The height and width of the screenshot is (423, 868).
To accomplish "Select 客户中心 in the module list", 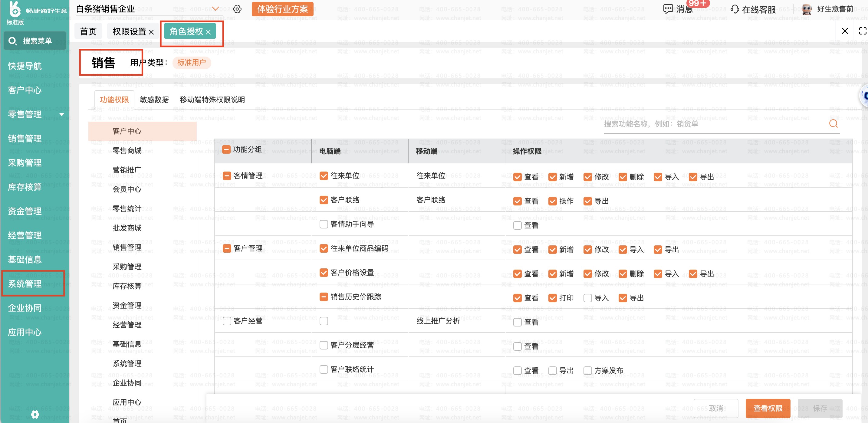I will click(143, 131).
